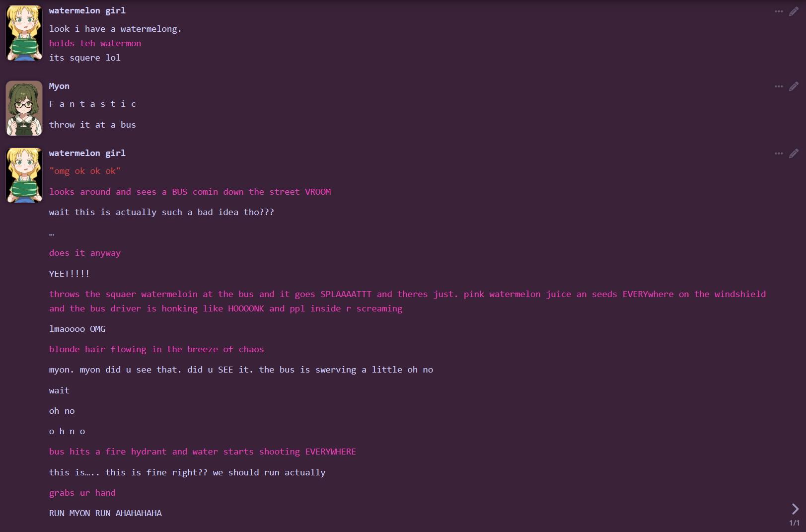
Task: Open more options on first watermelon girl message
Action: pyautogui.click(x=778, y=11)
